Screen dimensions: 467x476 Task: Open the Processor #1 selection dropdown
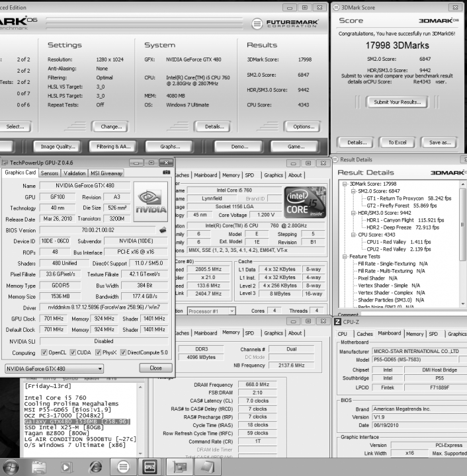pyautogui.click(x=211, y=311)
